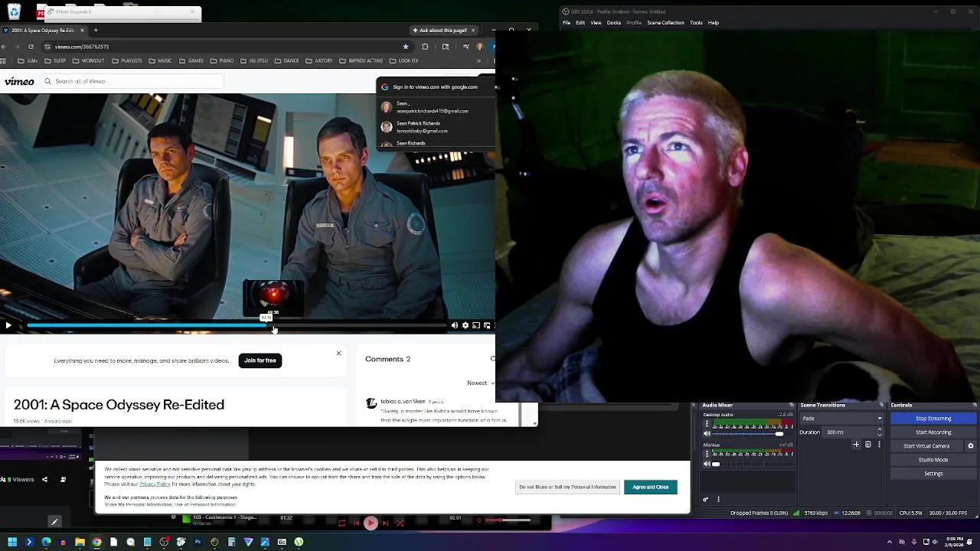Viewport: 980px width, 551px height.
Task: Select the seanpatrickrichards415 Google account
Action: pyautogui.click(x=435, y=107)
